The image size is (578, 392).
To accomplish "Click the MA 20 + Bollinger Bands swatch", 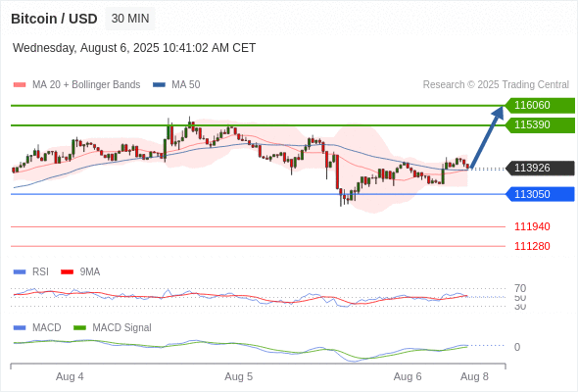I will pos(20,85).
